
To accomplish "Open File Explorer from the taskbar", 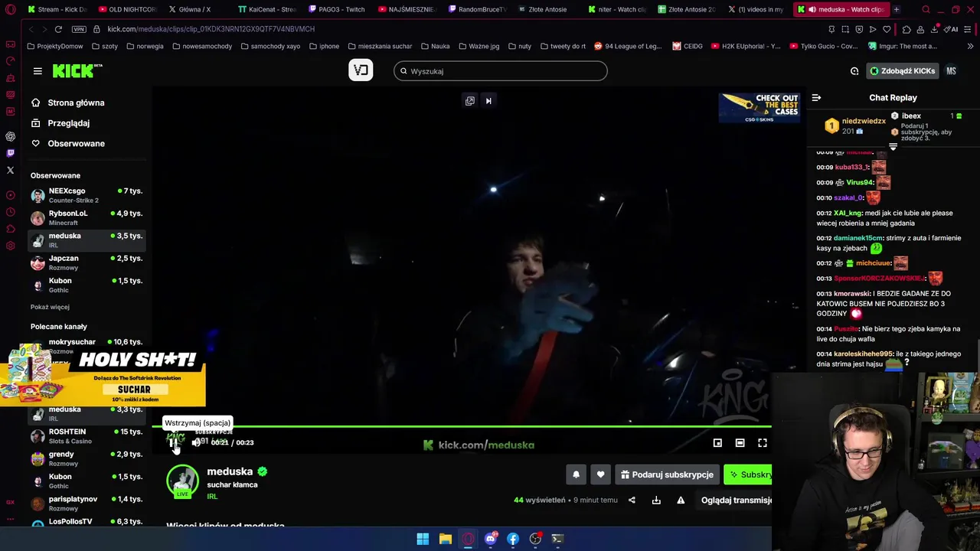I will 445,539.
